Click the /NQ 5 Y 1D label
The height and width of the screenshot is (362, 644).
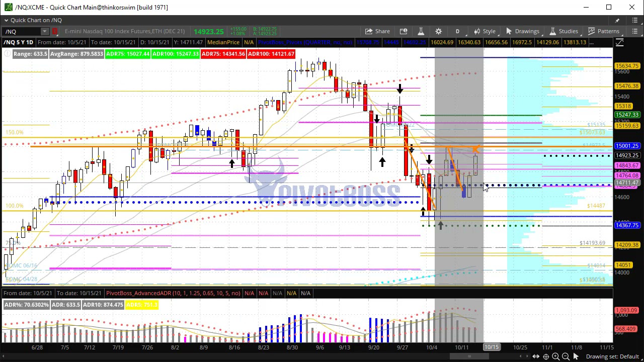tap(19, 42)
